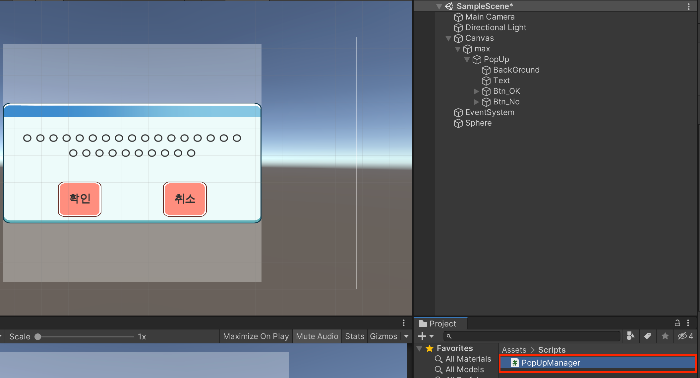700x378 pixels.
Task: Expand the Btn_OK tree node
Action: 476,91
